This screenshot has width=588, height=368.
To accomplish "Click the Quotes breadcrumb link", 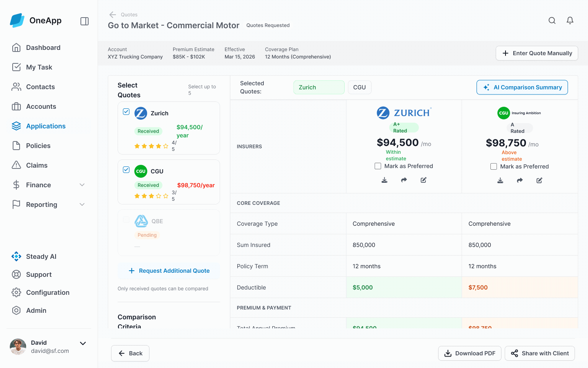I will tap(129, 15).
